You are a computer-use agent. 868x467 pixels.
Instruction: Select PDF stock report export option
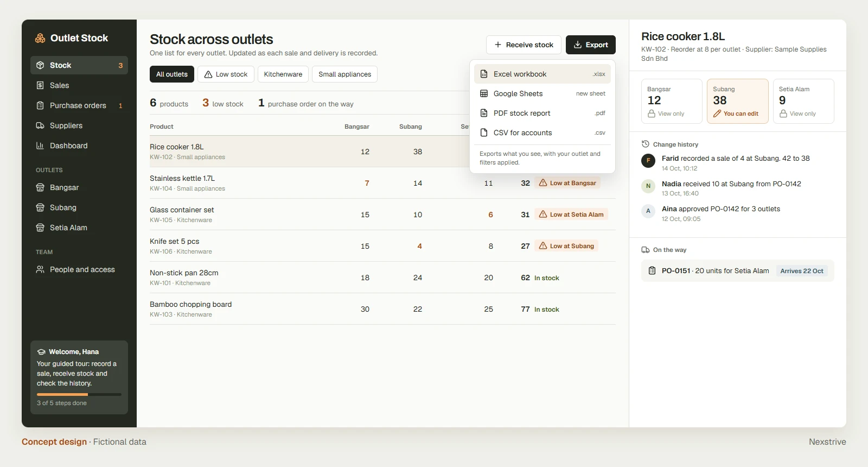(542, 113)
